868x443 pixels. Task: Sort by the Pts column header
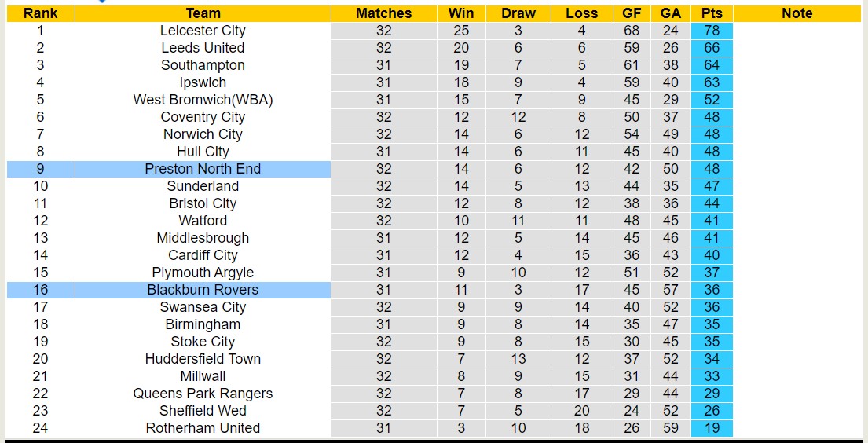pos(712,13)
